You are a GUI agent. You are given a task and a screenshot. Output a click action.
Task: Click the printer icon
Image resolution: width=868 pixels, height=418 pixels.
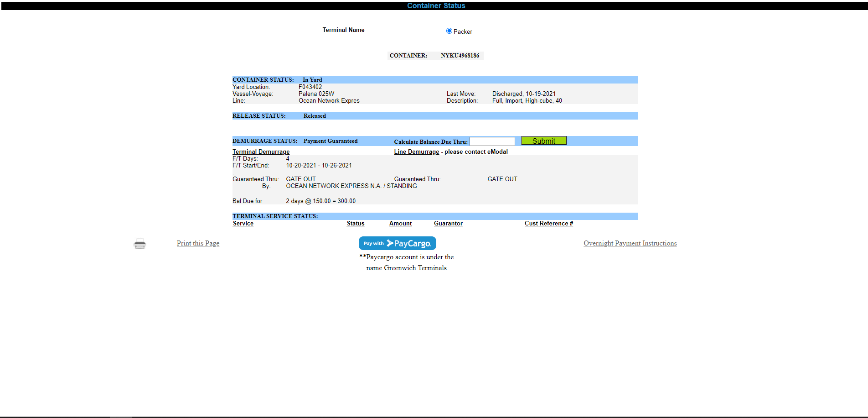140,244
